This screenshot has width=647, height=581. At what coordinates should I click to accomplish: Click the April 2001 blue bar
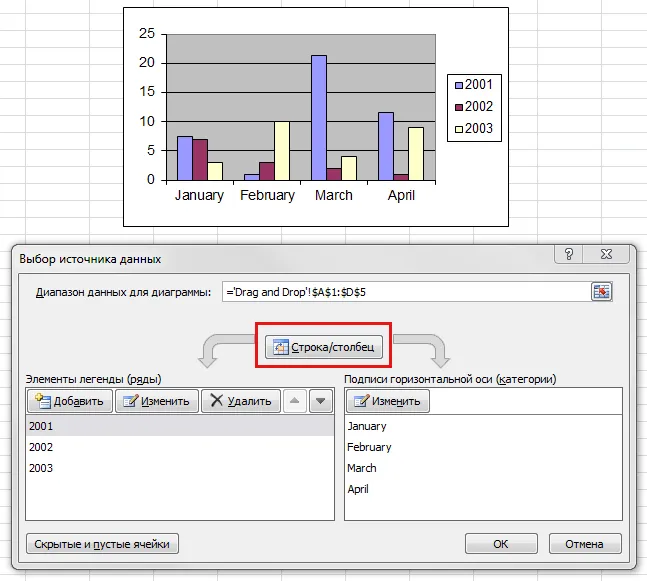click(x=386, y=146)
